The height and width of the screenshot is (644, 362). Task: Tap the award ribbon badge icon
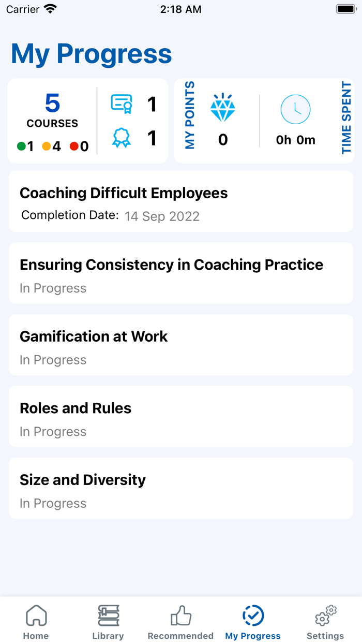122,138
